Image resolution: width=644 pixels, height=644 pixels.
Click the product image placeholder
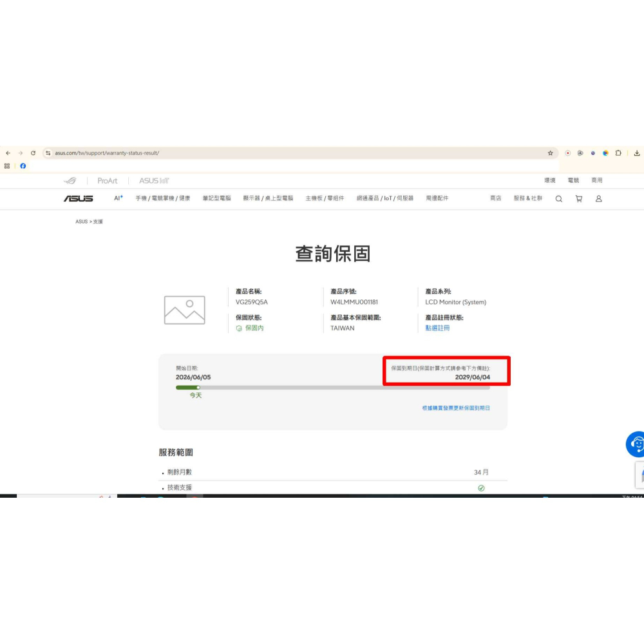pyautogui.click(x=184, y=310)
